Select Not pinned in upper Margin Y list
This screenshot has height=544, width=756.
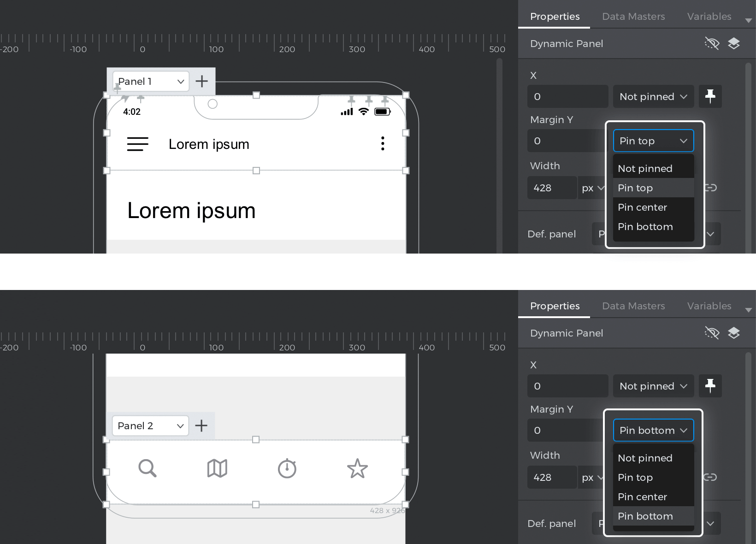click(x=654, y=168)
